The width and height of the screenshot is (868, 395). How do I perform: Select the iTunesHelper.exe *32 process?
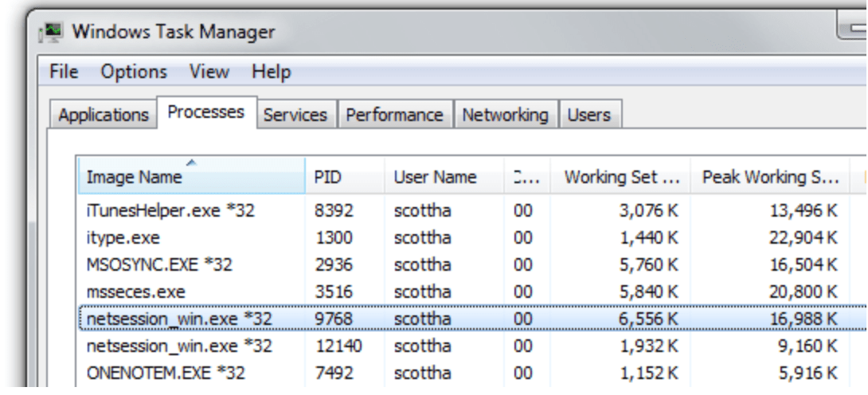(170, 210)
